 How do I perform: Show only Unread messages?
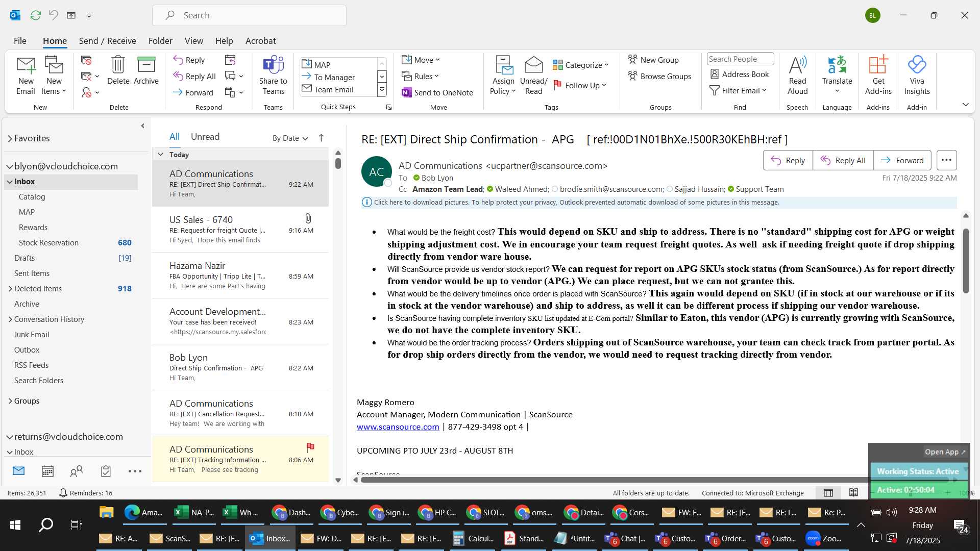(205, 137)
